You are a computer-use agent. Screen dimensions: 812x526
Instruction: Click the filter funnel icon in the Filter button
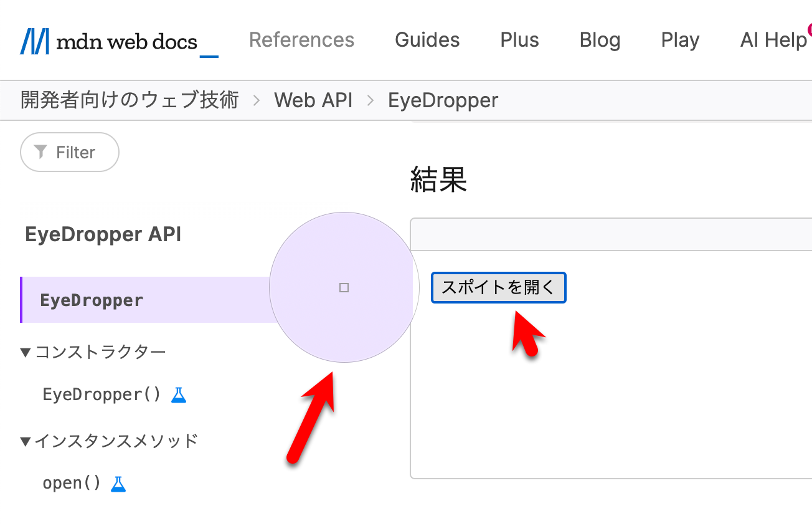41,152
